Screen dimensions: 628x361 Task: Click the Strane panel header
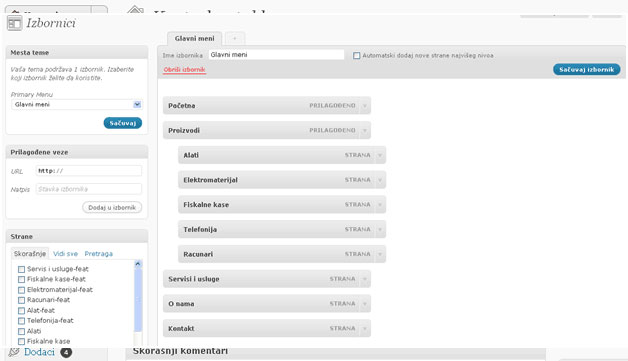tap(76, 236)
